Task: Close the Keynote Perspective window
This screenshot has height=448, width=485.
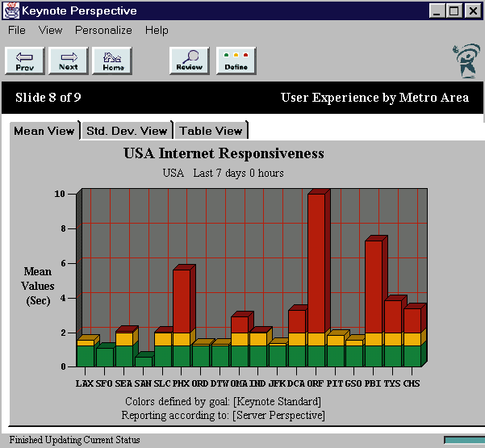Action: 473,11
